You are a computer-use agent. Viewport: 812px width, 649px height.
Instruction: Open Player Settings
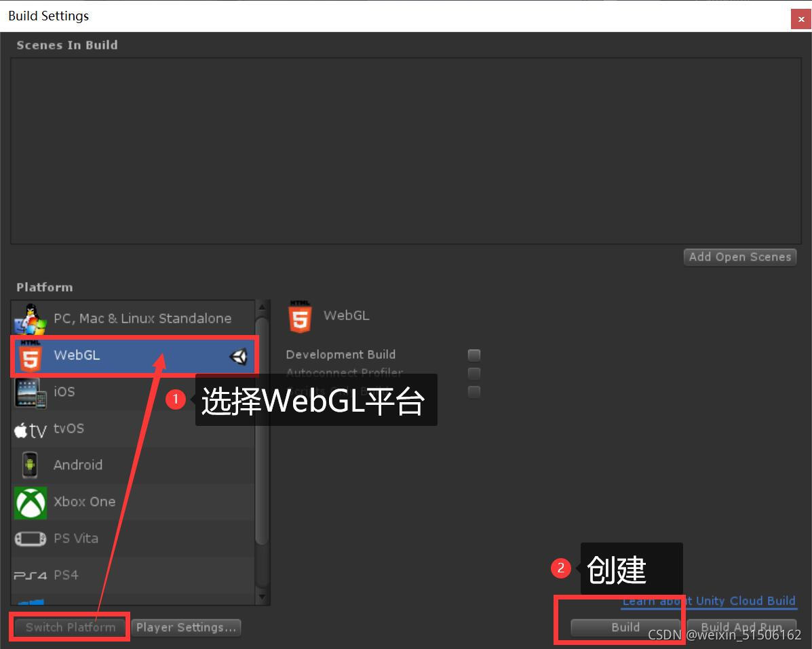point(186,627)
